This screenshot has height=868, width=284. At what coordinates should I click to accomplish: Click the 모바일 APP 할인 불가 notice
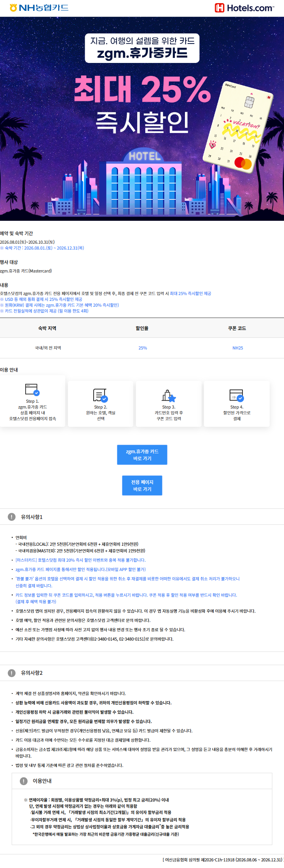tap(80, 569)
